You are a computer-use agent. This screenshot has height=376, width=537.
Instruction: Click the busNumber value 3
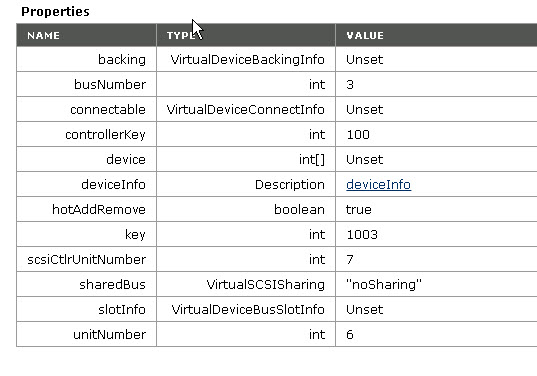pyautogui.click(x=350, y=85)
